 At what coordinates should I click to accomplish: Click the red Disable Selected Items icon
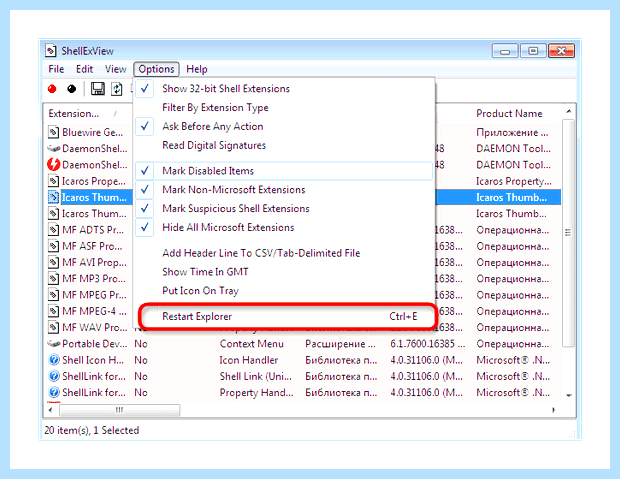point(52,89)
